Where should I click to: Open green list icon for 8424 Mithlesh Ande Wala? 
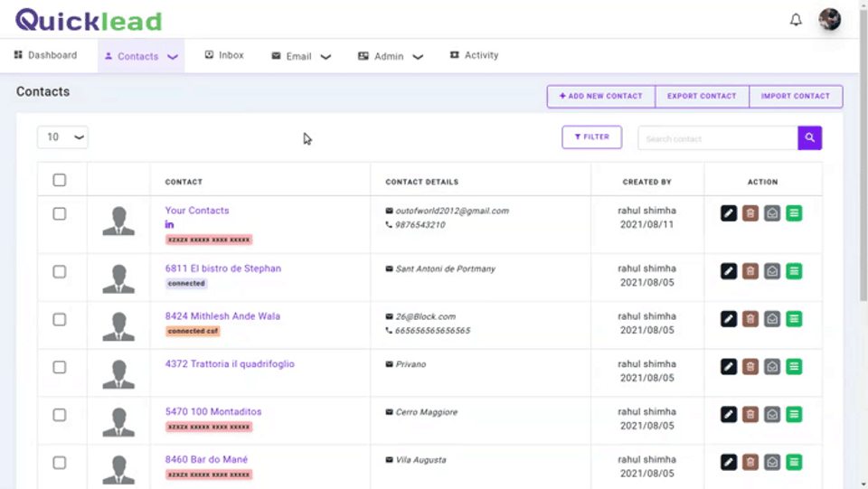[x=794, y=319]
